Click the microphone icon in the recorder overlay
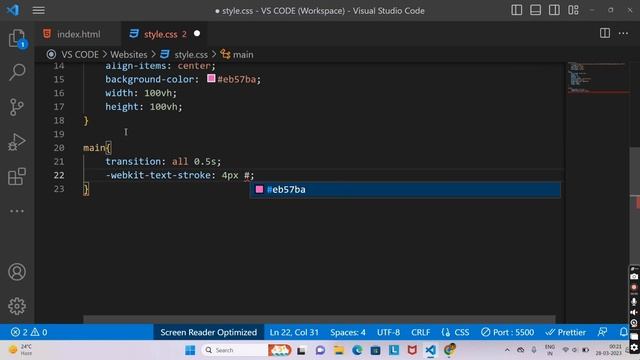Screen dimensions: 640x360 coord(634,301)
